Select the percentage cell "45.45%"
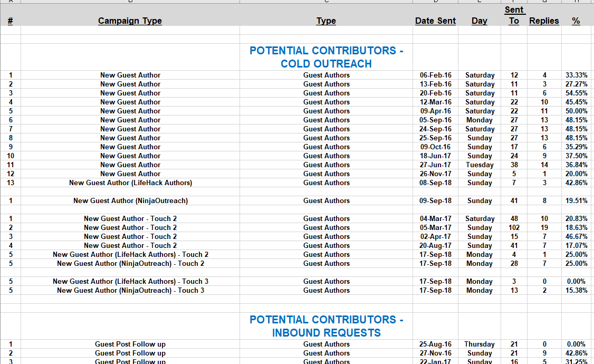Screen dimensions: 594x364 click(576, 102)
